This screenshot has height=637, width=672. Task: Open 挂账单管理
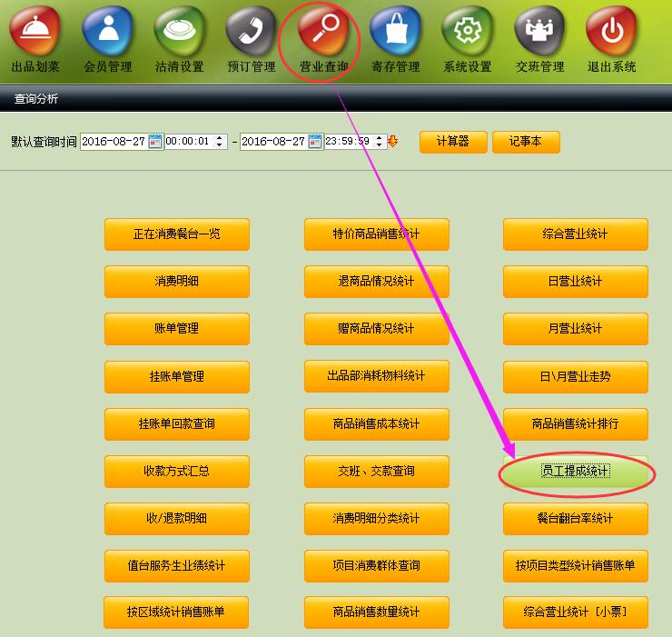tap(176, 376)
